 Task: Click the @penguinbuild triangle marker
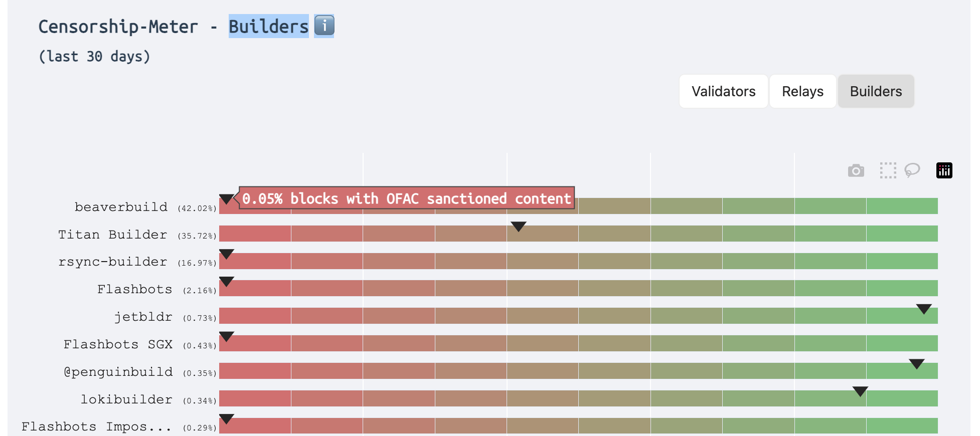point(916,363)
